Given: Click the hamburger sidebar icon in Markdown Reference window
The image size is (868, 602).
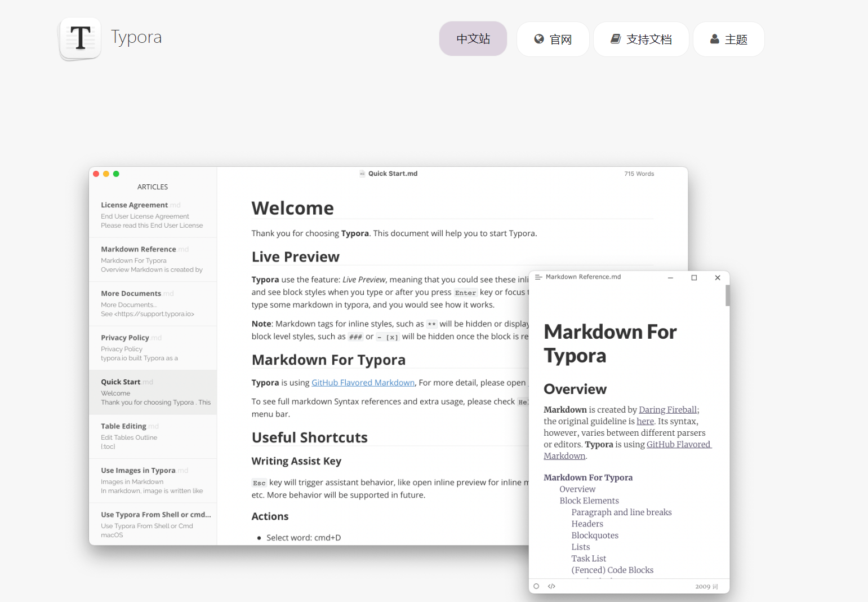Looking at the screenshot, I should click(x=538, y=277).
